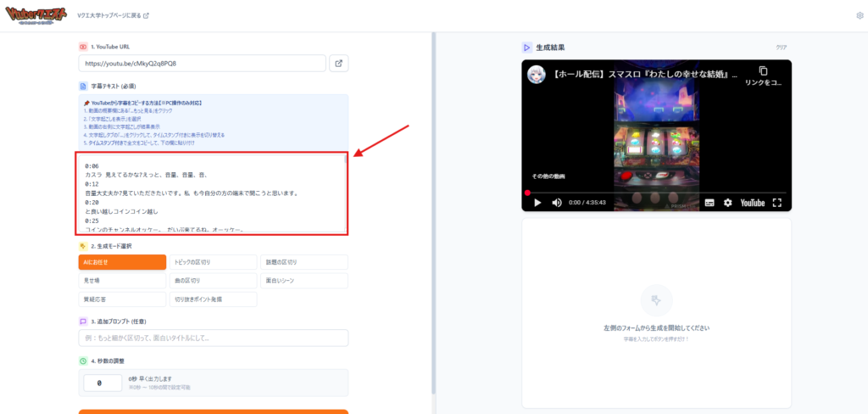Open the YouTube player settings gear
The image size is (868, 414).
(728, 203)
